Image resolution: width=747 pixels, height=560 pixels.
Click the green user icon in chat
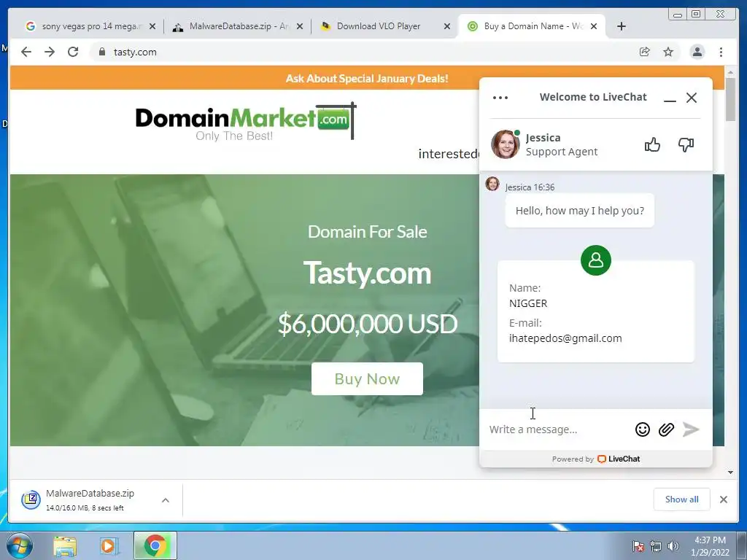click(x=595, y=260)
